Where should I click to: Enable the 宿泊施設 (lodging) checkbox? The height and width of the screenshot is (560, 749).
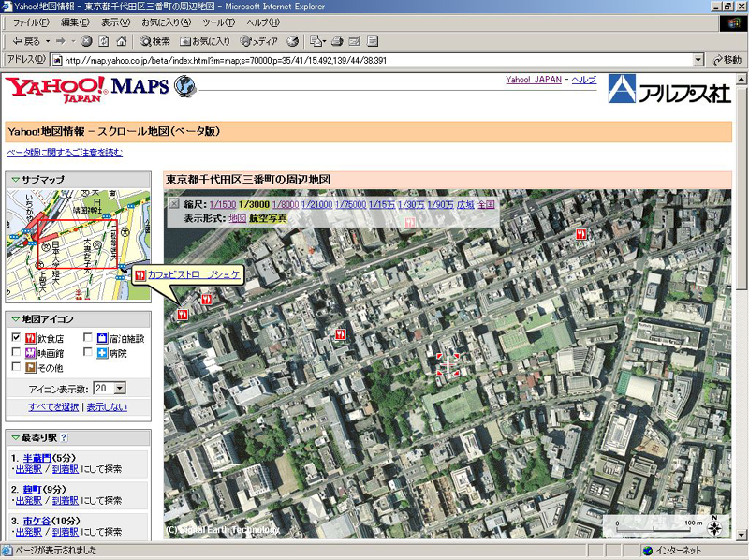pyautogui.click(x=87, y=337)
